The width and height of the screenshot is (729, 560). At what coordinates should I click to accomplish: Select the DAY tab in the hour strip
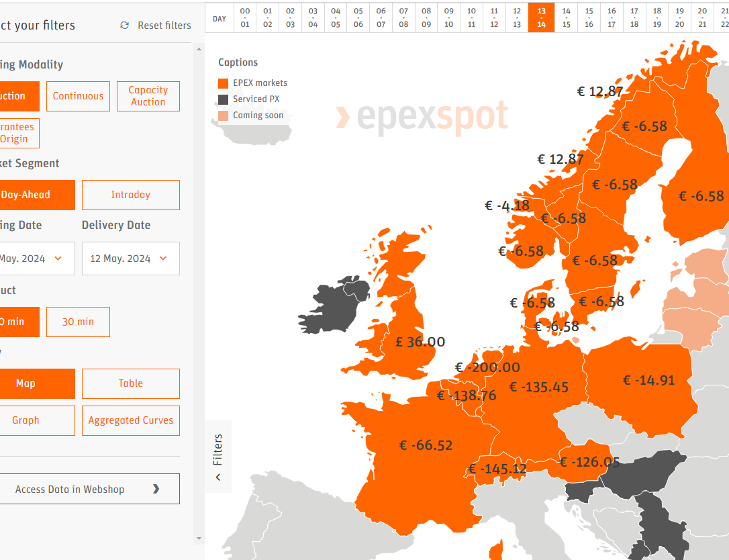tap(219, 18)
